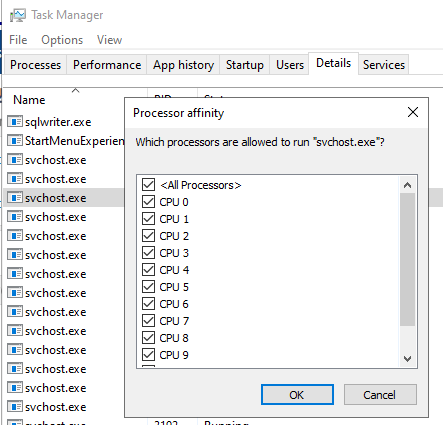Uncheck the CPU 7 checkbox

(x=148, y=320)
